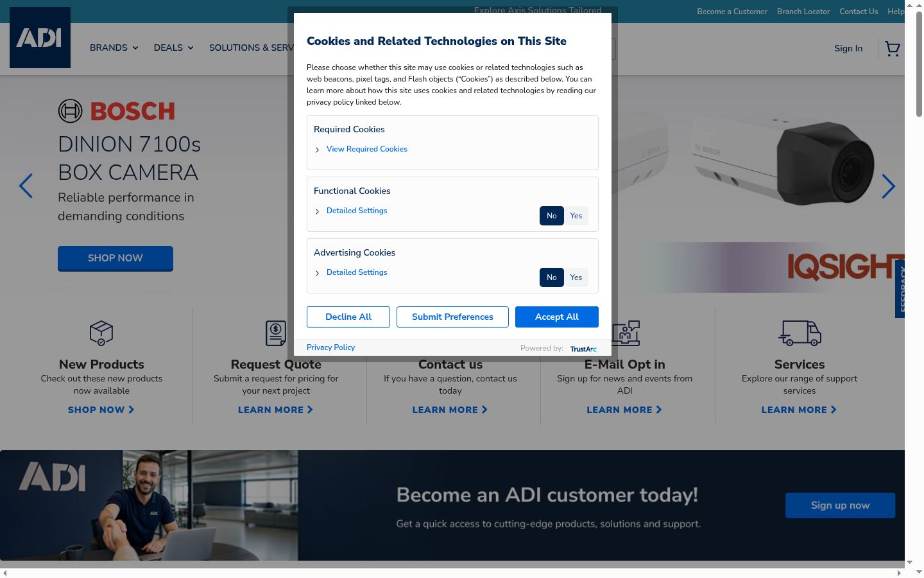The height and width of the screenshot is (578, 924).
Task: Click the 'Request Quote' heading
Action: (276, 364)
